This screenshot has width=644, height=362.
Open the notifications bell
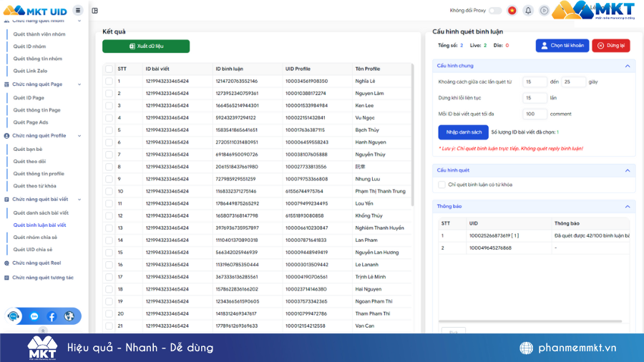click(x=528, y=10)
